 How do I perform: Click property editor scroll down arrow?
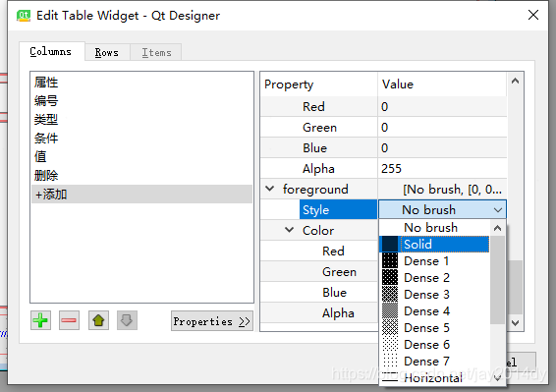pos(515,323)
